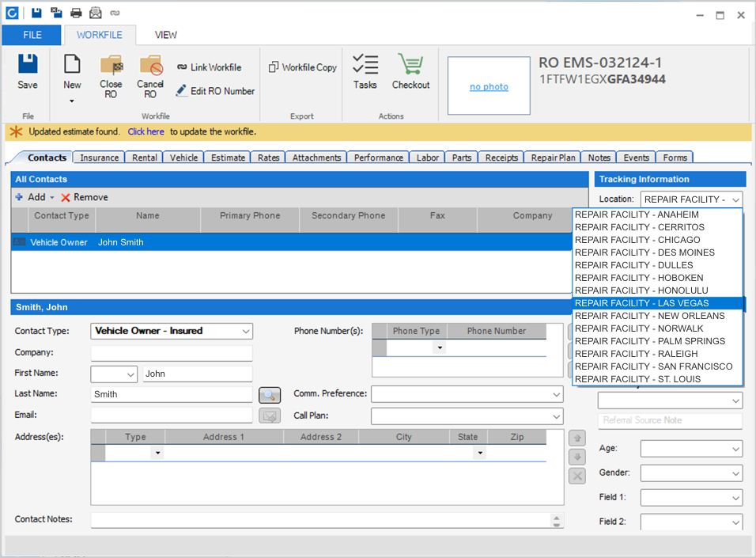Open the Field 1 dropdown
Image resolution: width=756 pixels, height=558 pixels.
click(735, 498)
